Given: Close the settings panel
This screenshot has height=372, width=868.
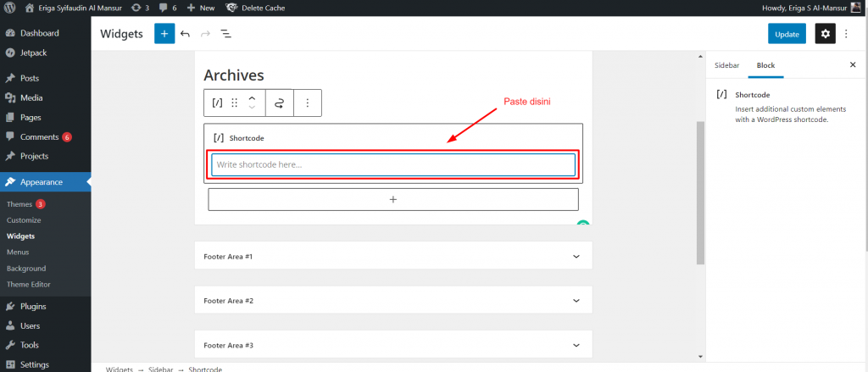Looking at the screenshot, I should point(853,64).
